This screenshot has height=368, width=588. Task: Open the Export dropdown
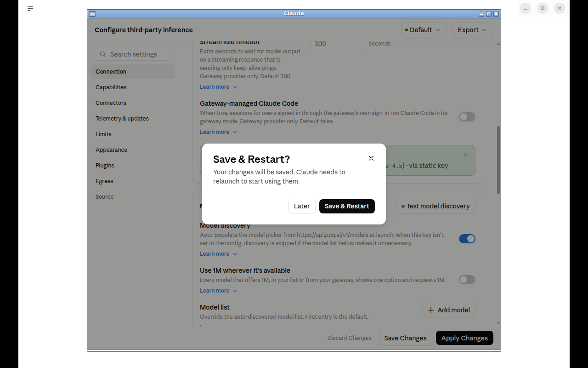pos(473,30)
